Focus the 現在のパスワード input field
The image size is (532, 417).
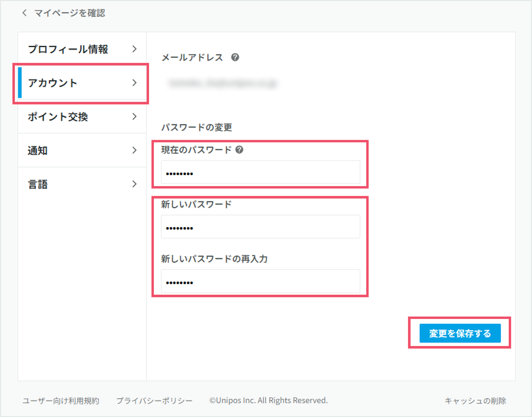(x=260, y=172)
